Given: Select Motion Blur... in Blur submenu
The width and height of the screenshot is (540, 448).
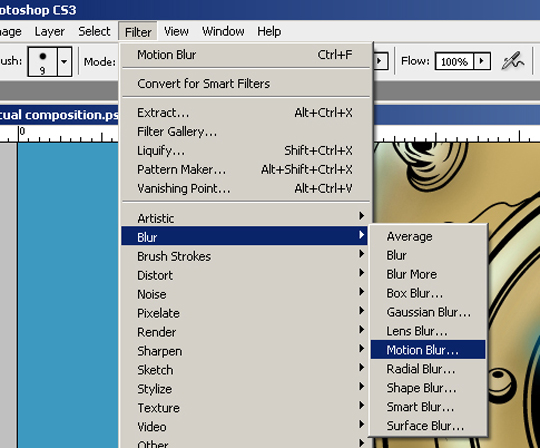Looking at the screenshot, I should pyautogui.click(x=428, y=350).
